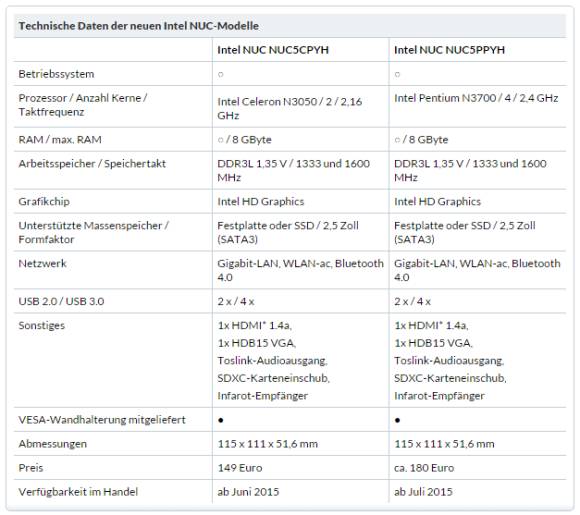Select the Intel NUC NUC5CPYH column header
580x515 pixels.
(x=273, y=50)
